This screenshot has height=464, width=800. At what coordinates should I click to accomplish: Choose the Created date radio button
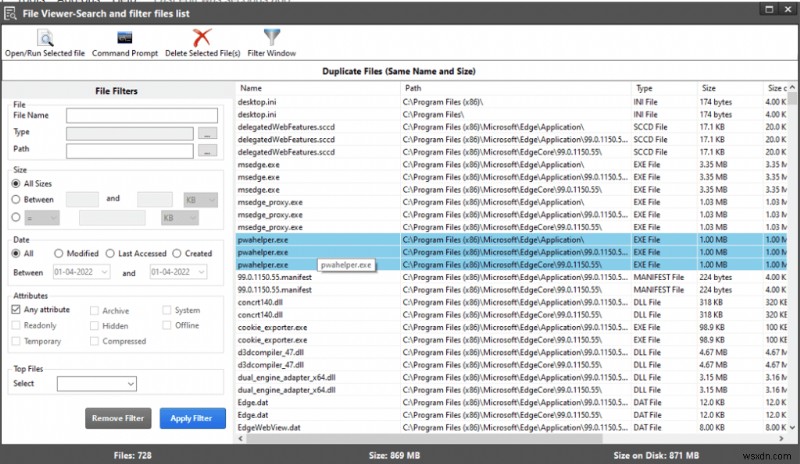tap(177, 253)
